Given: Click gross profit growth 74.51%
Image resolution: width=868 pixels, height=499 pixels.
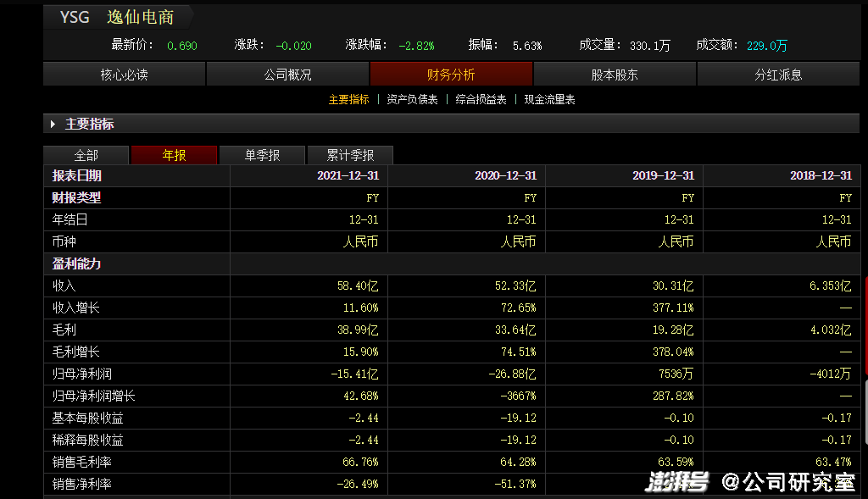Looking at the screenshot, I should point(519,352).
